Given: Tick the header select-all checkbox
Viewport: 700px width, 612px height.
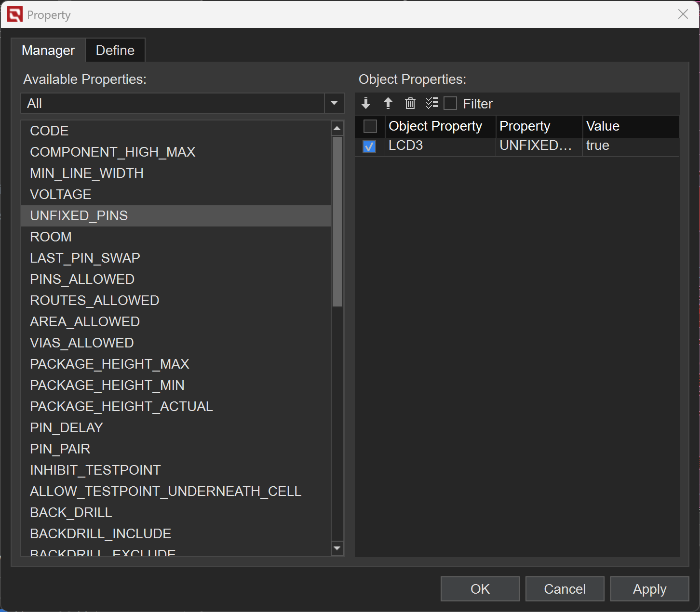Looking at the screenshot, I should pos(370,126).
